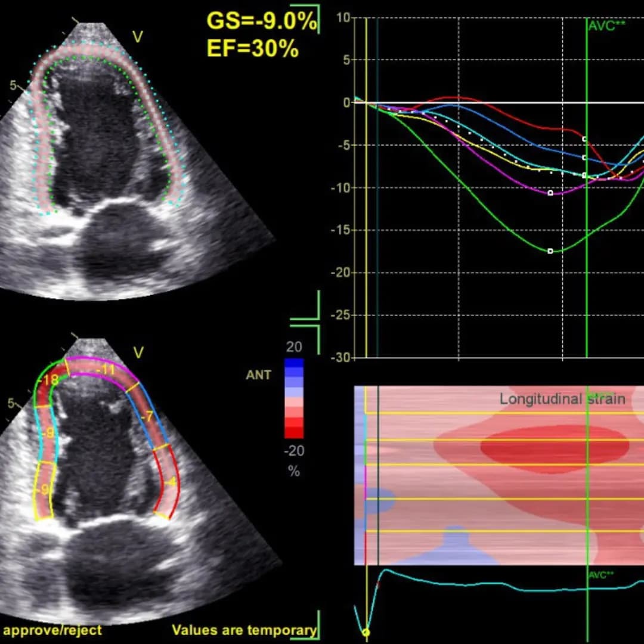
Task: Click the EF=30% ejection fraction readout
Action: click(x=252, y=49)
